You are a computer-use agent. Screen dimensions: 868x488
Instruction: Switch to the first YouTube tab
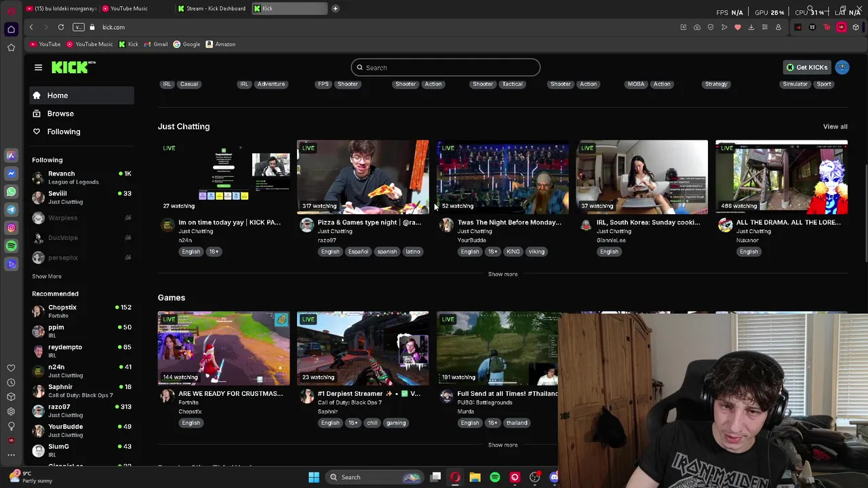point(61,8)
